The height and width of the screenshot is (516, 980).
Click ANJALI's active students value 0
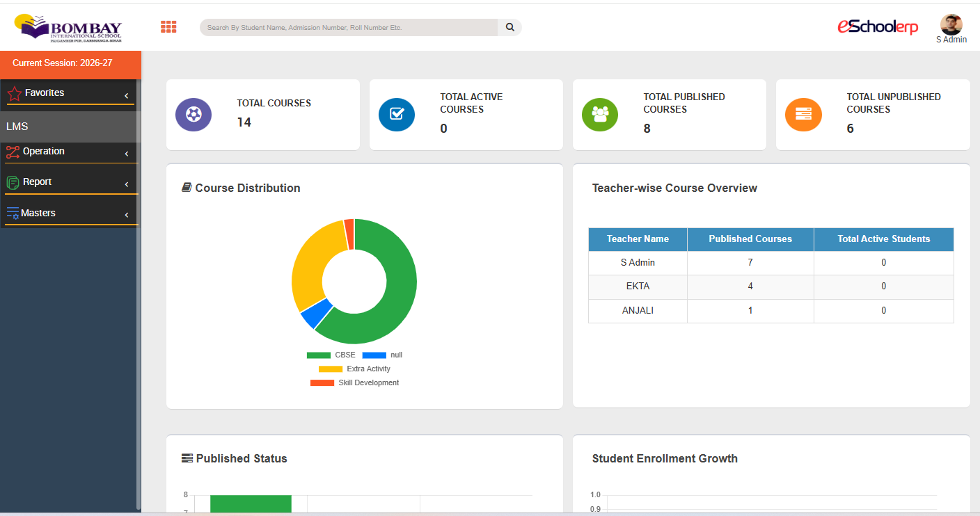[884, 311]
